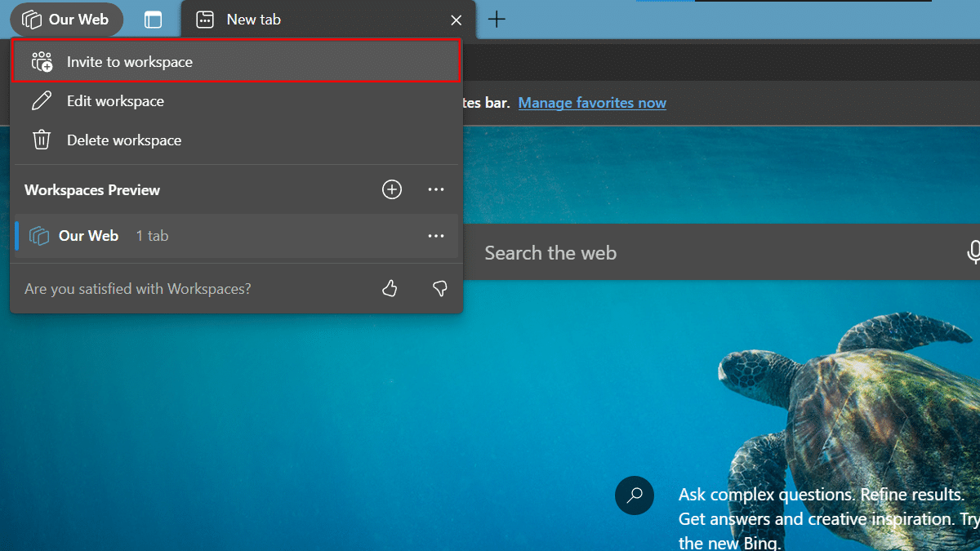The height and width of the screenshot is (551, 980).
Task: Click the Workspaces Preview heading
Action: coord(92,190)
